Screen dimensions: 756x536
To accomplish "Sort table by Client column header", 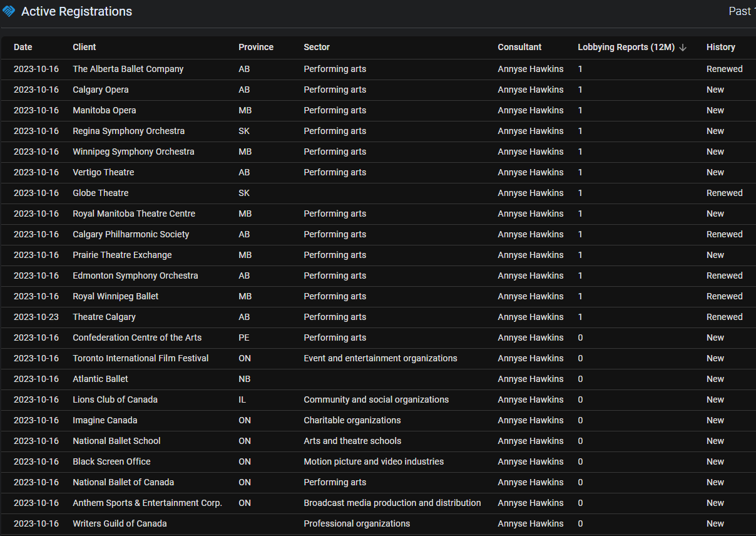I will 84,47.
